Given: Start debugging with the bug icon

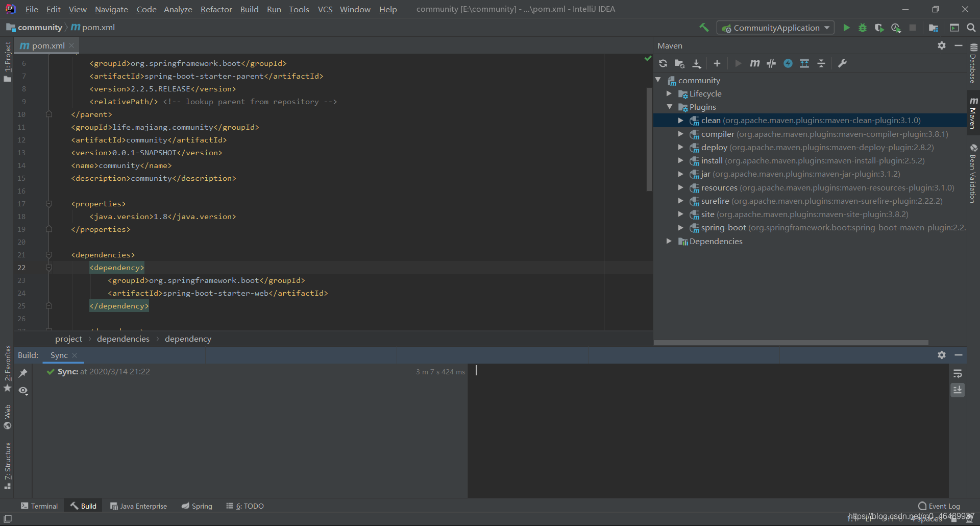Looking at the screenshot, I should (863, 28).
